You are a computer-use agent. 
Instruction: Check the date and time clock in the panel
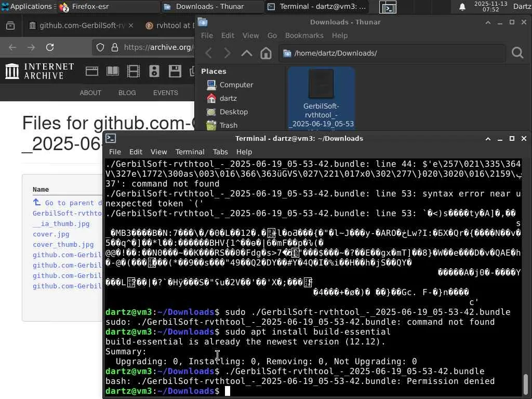pos(490,6)
